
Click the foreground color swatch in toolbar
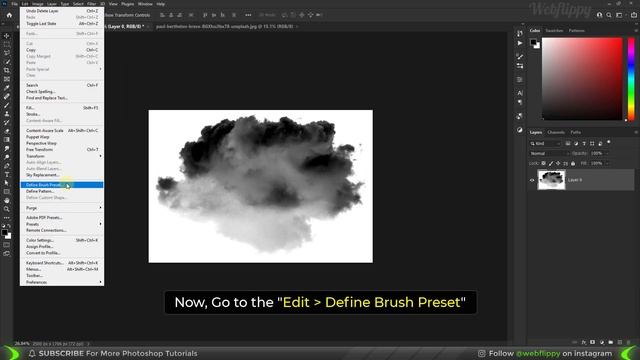coord(4,233)
